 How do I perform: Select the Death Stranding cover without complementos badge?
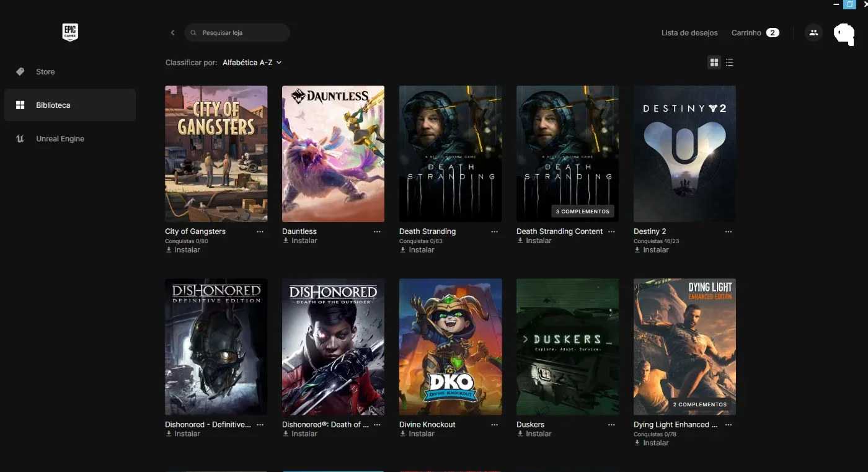[451, 154]
